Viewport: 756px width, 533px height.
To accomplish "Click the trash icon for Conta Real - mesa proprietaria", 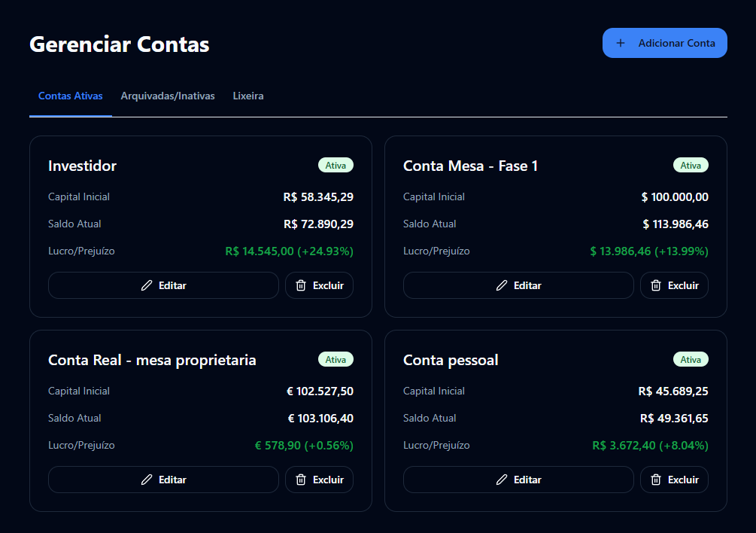I will 299,480.
